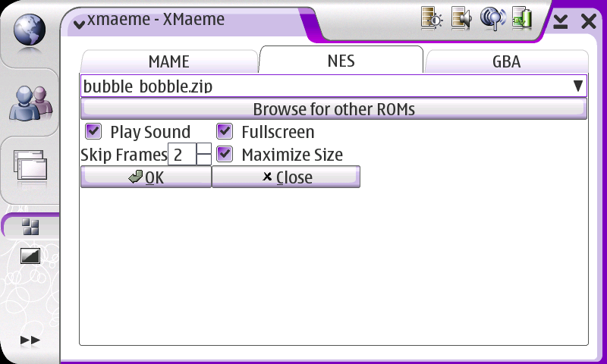
Task: Open the wireless connection status icon
Action: (x=492, y=17)
